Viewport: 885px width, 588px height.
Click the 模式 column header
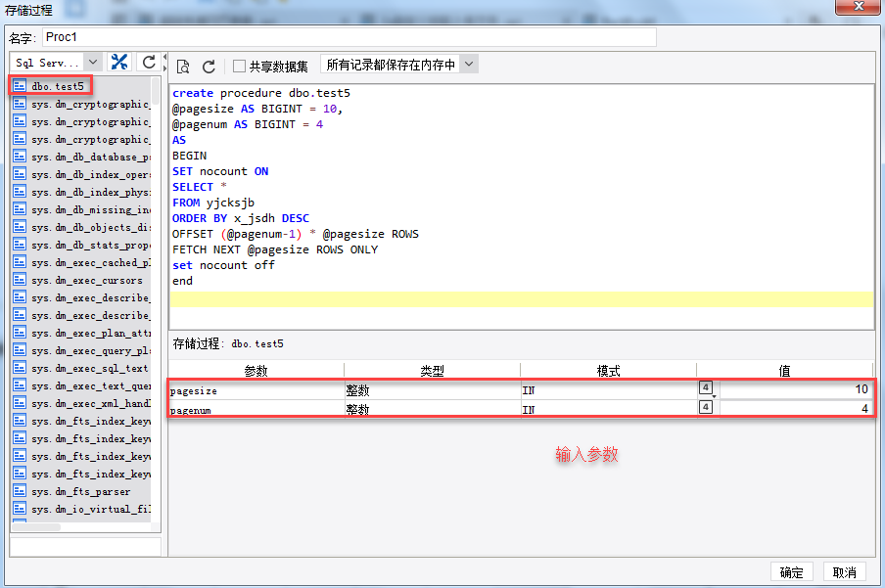pyautogui.click(x=609, y=370)
